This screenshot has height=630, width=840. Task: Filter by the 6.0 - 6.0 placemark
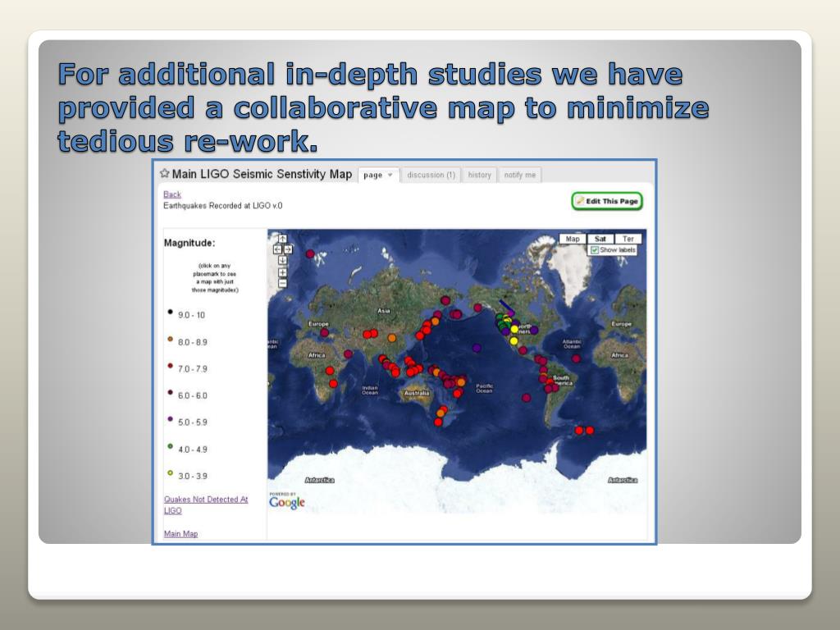(x=171, y=392)
